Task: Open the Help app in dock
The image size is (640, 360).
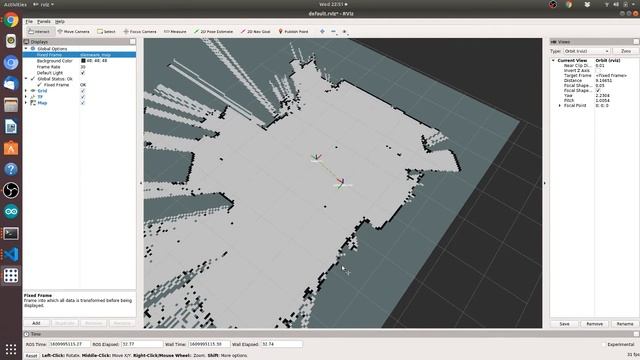Action: point(11,169)
